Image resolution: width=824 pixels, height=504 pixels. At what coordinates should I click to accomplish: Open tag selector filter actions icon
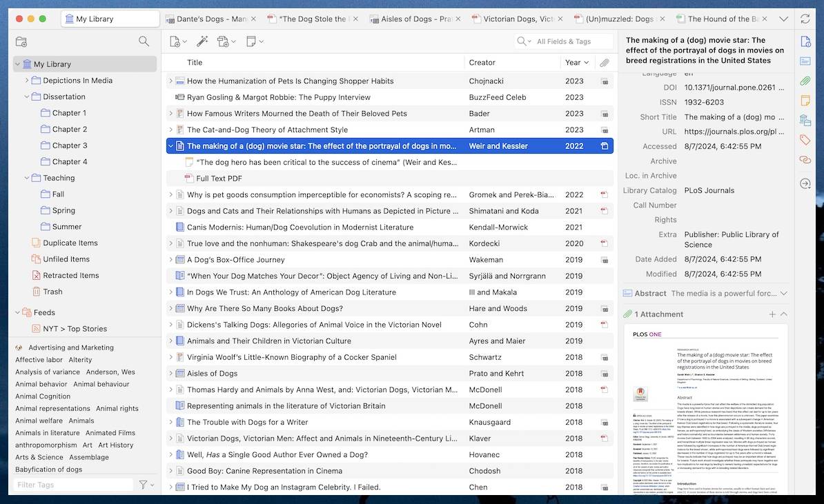tap(146, 485)
